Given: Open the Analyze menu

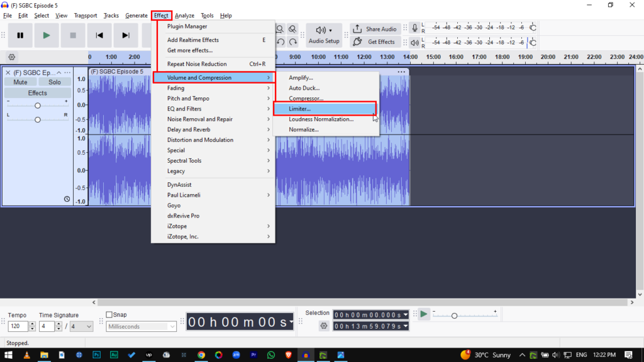Looking at the screenshot, I should (184, 16).
